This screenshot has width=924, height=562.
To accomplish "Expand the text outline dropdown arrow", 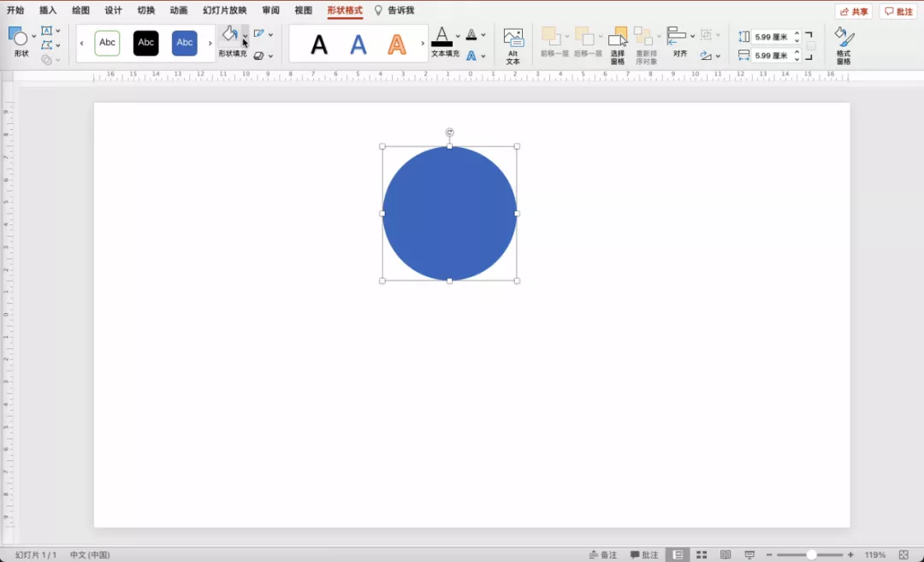I will coord(483,35).
